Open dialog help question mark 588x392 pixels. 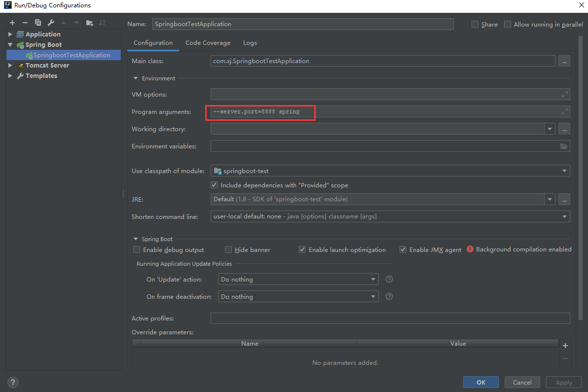point(13,382)
